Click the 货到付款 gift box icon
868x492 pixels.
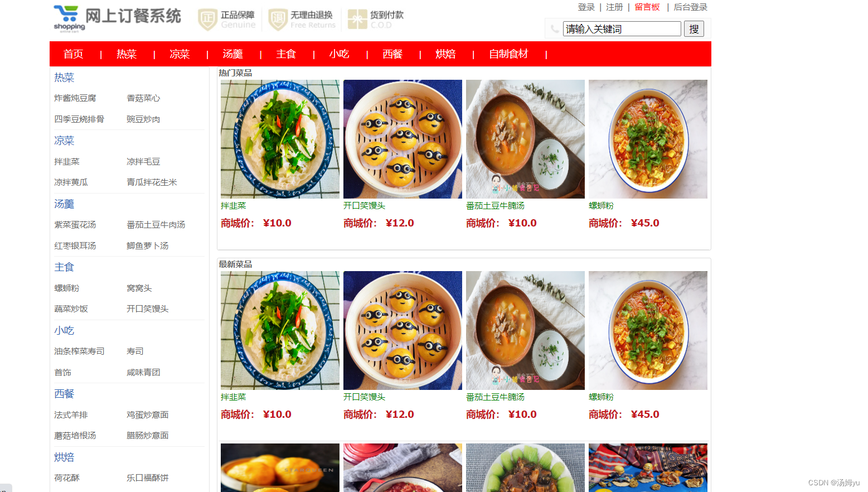(357, 20)
